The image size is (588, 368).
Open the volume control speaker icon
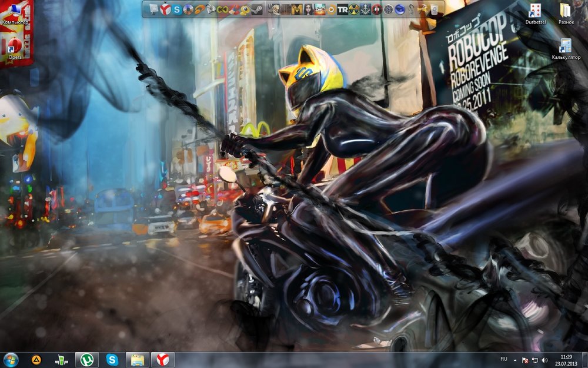[x=544, y=359]
